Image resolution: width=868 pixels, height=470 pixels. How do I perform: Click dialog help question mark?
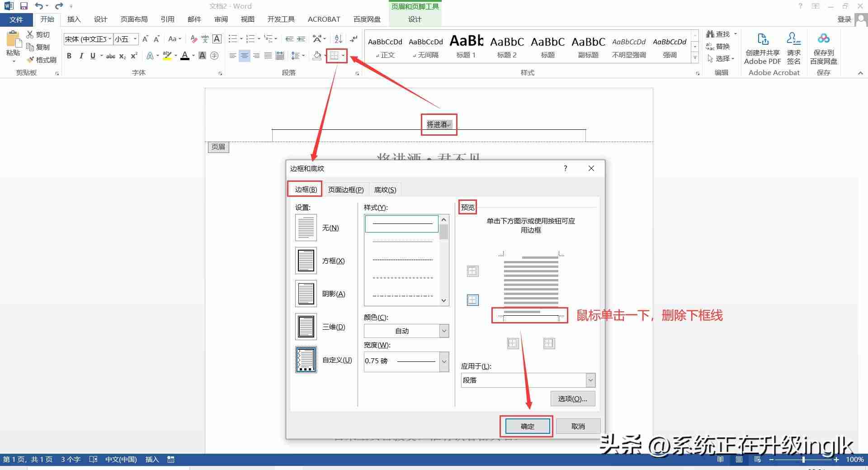pyautogui.click(x=565, y=168)
